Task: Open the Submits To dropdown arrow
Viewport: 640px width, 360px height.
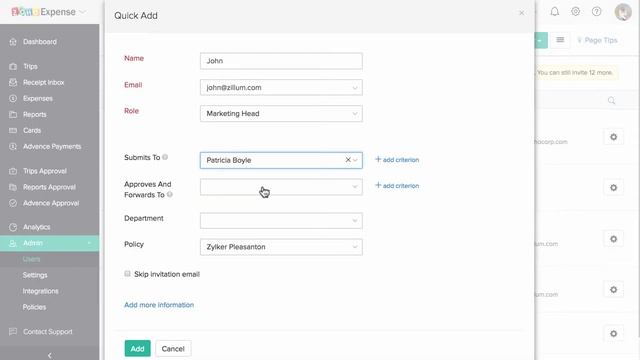Action: coord(355,160)
